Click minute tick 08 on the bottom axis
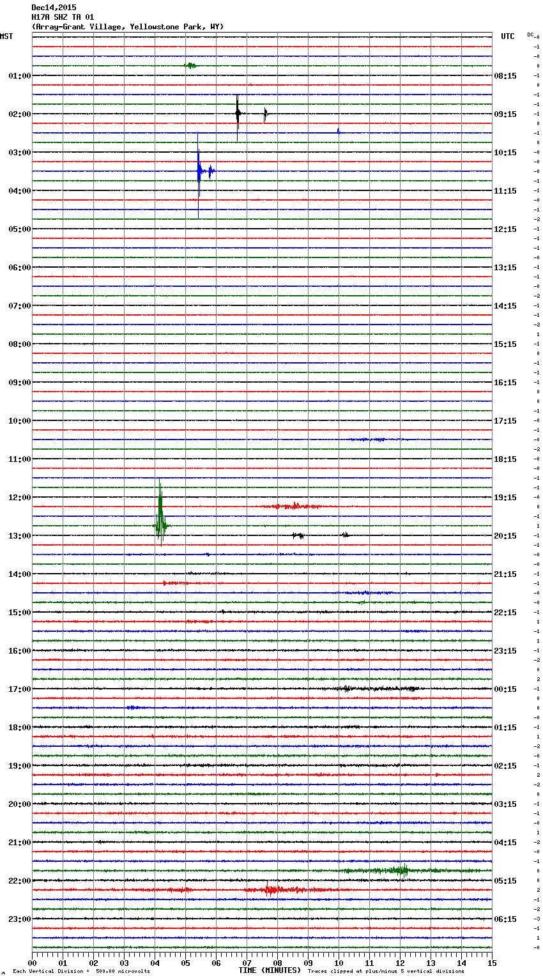 pyautogui.click(x=277, y=962)
